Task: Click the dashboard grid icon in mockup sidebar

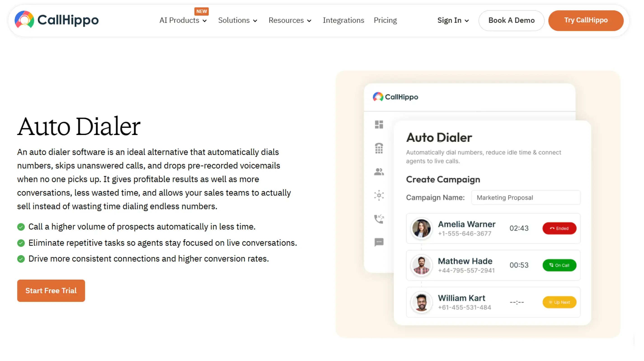Action: click(x=379, y=124)
